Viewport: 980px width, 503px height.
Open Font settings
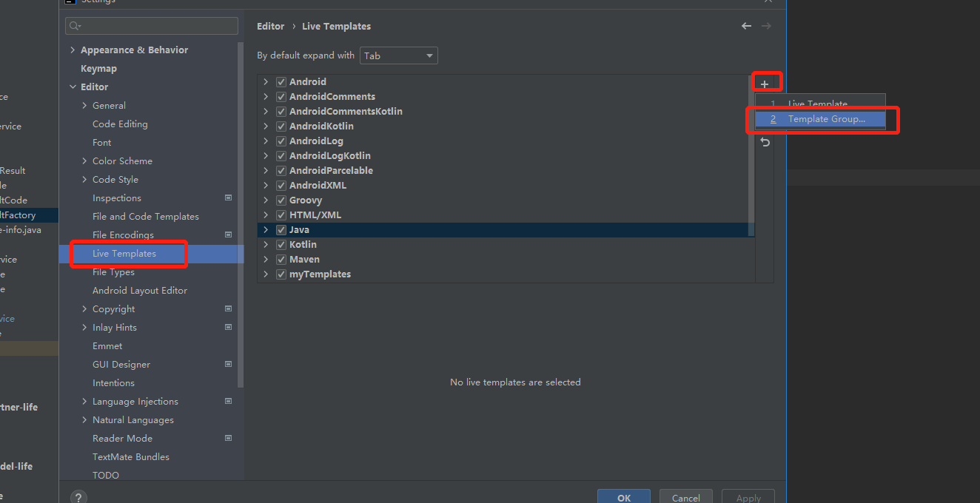[102, 142]
